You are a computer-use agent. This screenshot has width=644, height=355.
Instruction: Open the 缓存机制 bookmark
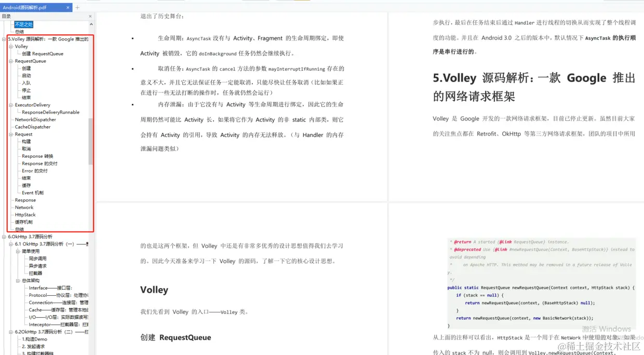(24, 222)
